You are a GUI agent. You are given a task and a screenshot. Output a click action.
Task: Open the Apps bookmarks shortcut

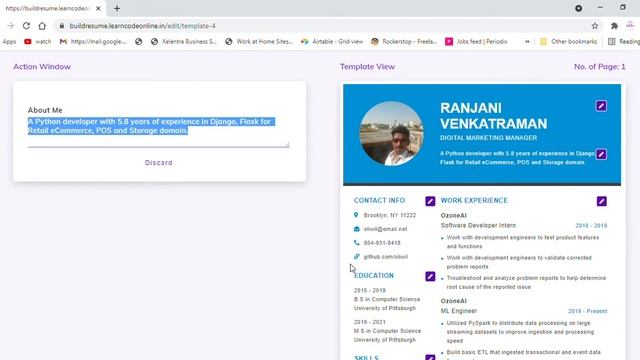[x=9, y=42]
